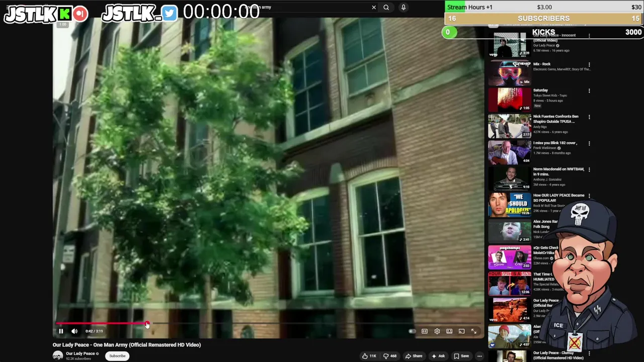Like the video (11K)
Viewport: 644px width, 362px height.
pos(369,356)
